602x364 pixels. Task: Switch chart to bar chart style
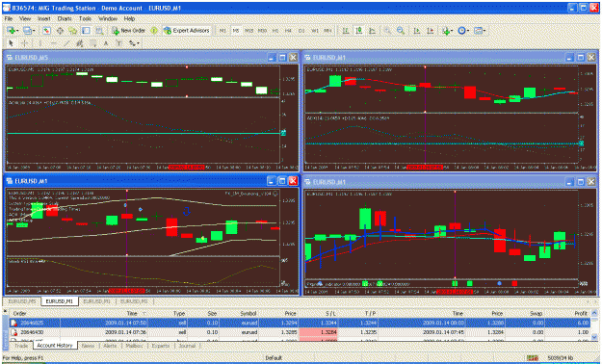coord(346,31)
